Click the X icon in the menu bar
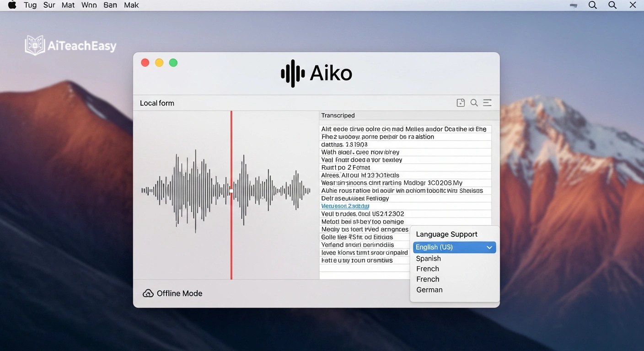 click(x=633, y=5)
